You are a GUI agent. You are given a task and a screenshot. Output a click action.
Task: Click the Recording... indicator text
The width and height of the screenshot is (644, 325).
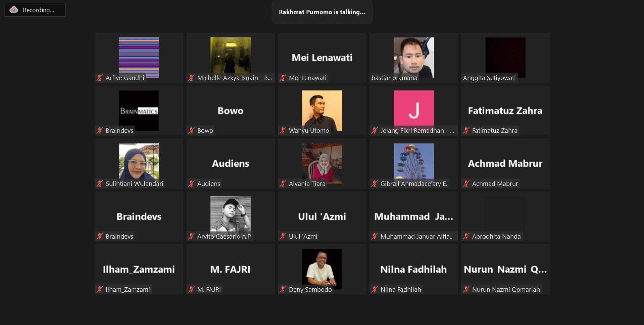point(38,10)
